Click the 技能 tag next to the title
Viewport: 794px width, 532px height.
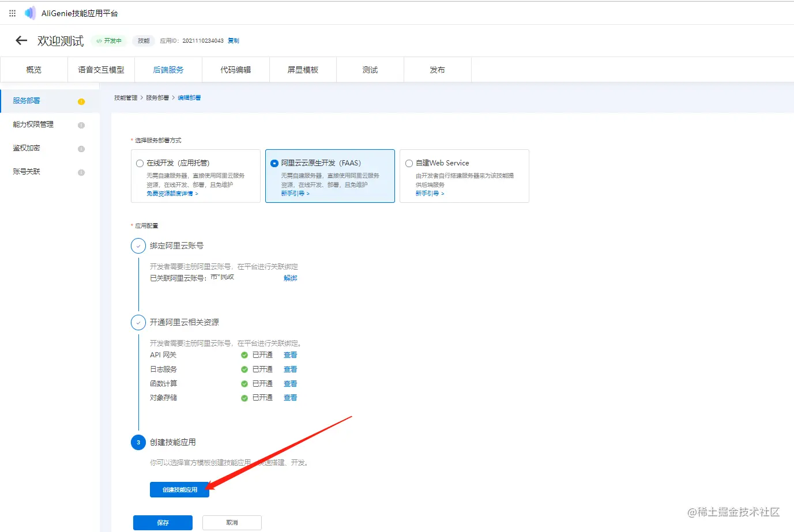[x=144, y=41]
